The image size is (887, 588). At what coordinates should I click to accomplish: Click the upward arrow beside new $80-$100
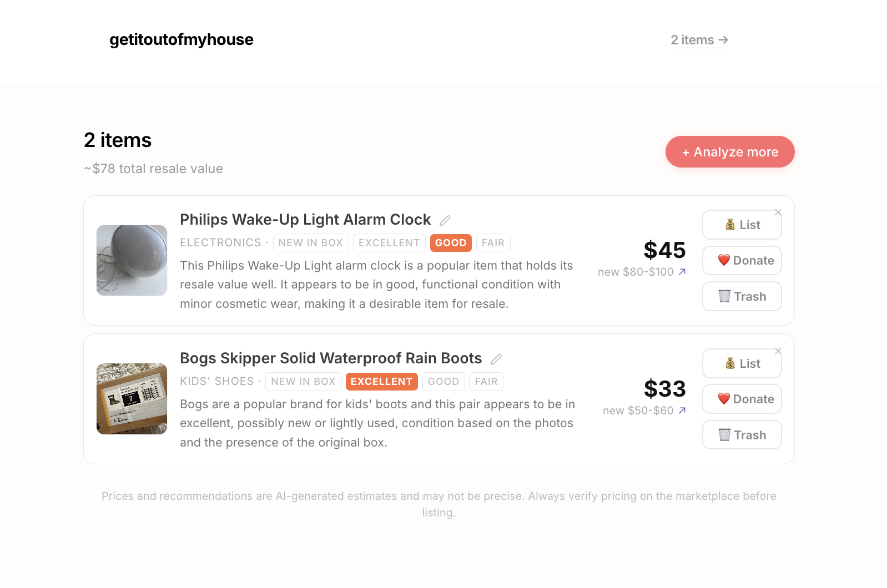(x=682, y=272)
